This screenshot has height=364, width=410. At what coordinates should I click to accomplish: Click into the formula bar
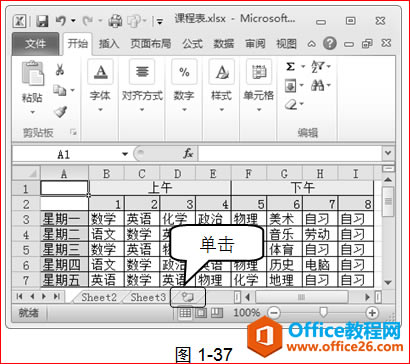point(290,154)
